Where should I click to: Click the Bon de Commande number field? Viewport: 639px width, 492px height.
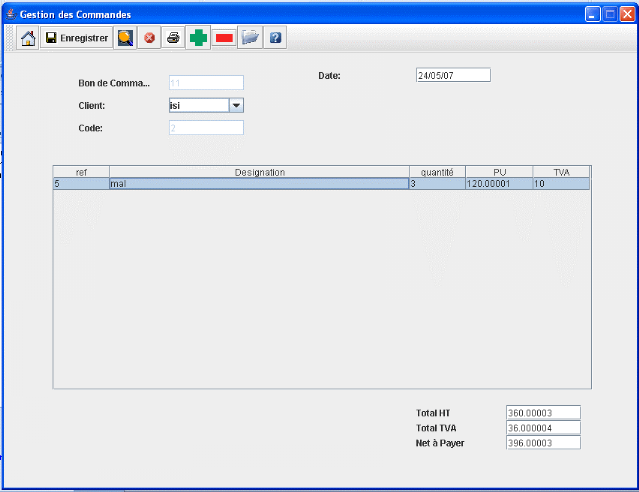(206, 83)
